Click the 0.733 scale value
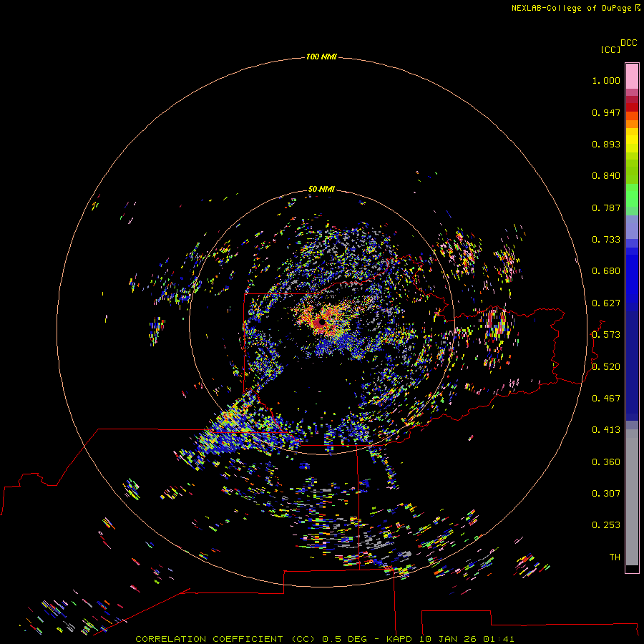The width and height of the screenshot is (644, 644). [x=606, y=240]
